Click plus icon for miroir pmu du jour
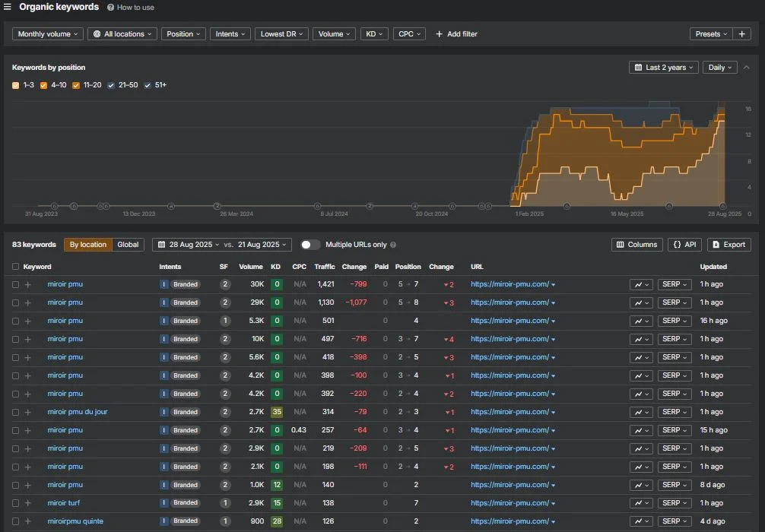The width and height of the screenshot is (765, 532). click(28, 413)
